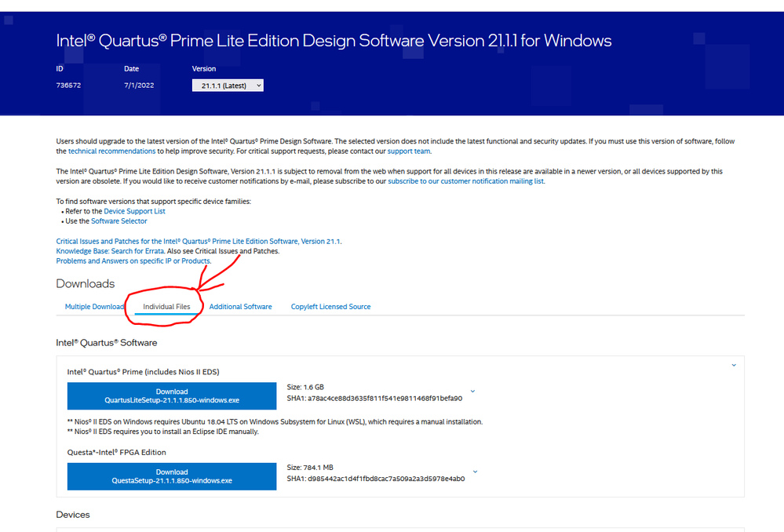Open Critical Issues and Patches link for Version 21.1
784x532 pixels.
click(x=199, y=241)
